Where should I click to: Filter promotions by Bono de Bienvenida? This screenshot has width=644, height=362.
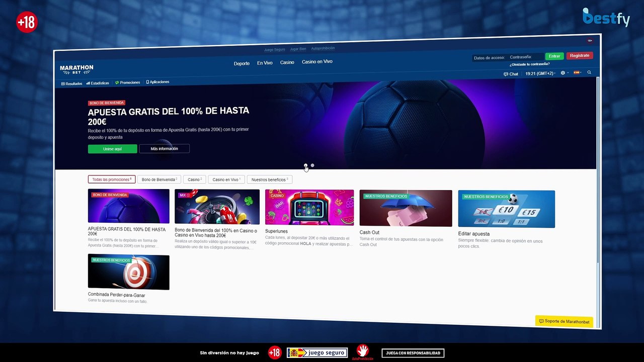159,179
